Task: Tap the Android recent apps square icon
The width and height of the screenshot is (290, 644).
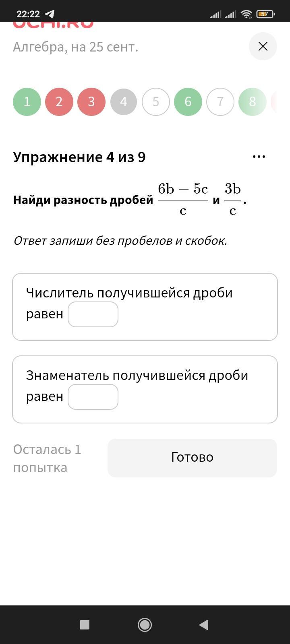Action: tap(85, 625)
